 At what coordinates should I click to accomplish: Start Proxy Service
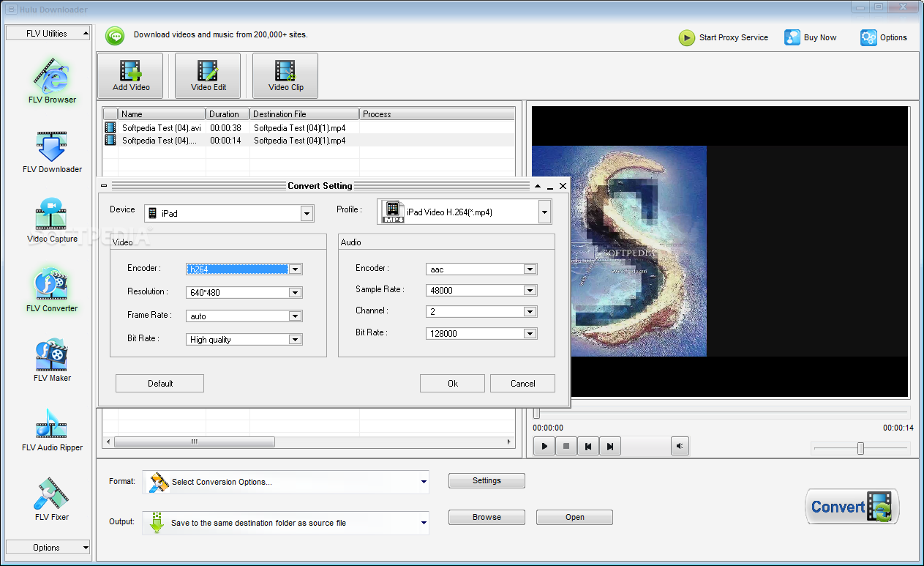724,37
